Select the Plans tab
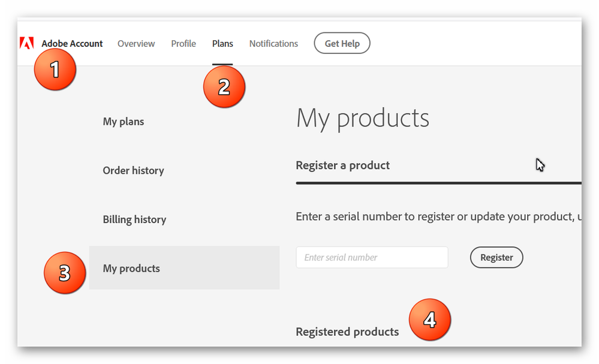Image resolution: width=599 pixels, height=364 pixels. 222,44
